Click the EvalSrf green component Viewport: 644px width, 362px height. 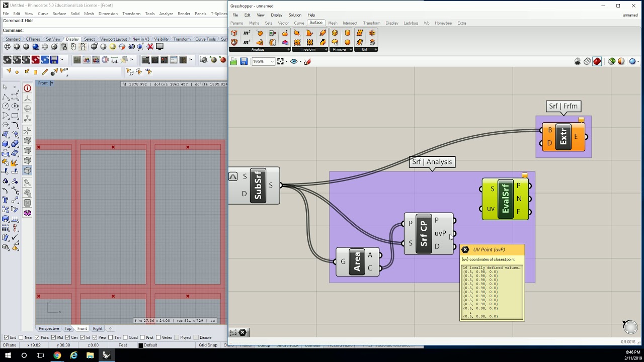[506, 199]
